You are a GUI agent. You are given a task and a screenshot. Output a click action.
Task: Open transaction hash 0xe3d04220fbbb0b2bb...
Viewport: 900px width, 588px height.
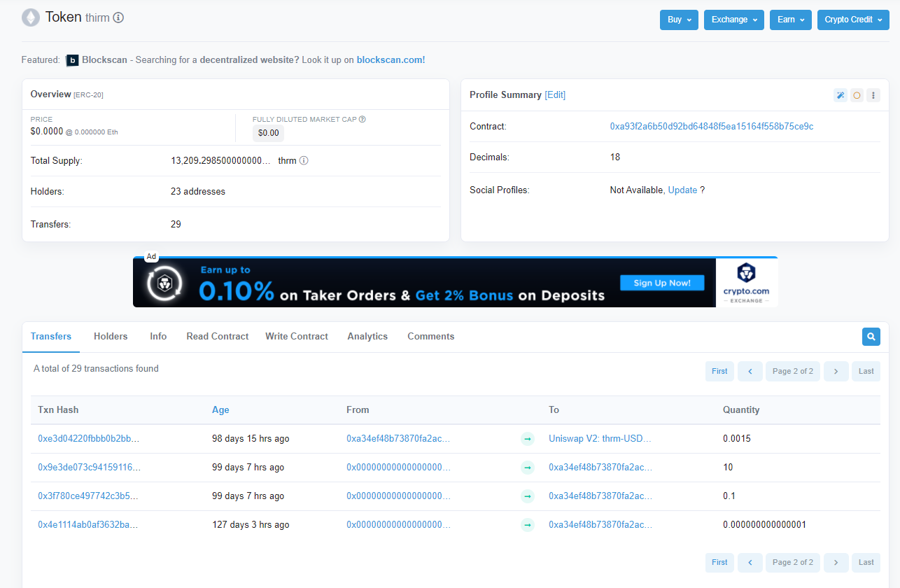89,439
